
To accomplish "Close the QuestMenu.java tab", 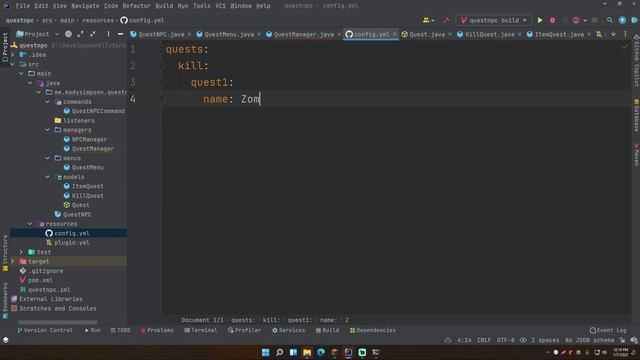I will 259,35.
